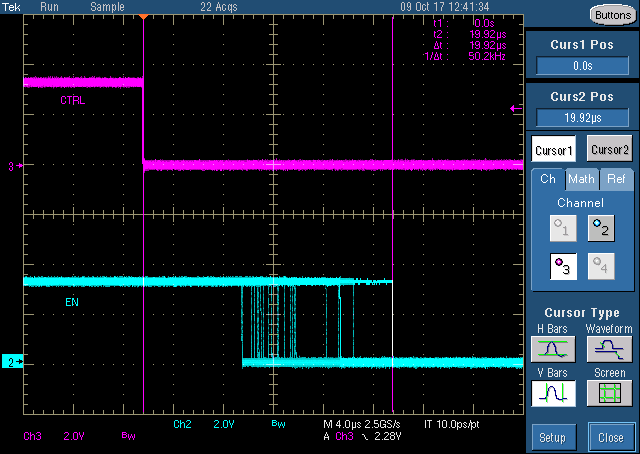Choose channel 1 button
Screen dimensions: 640x454
pos(563,228)
